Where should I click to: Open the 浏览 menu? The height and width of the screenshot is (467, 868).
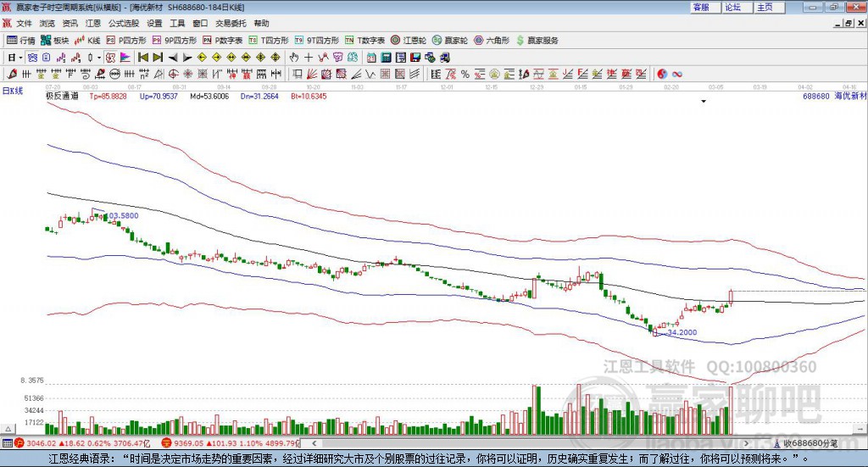(47, 23)
